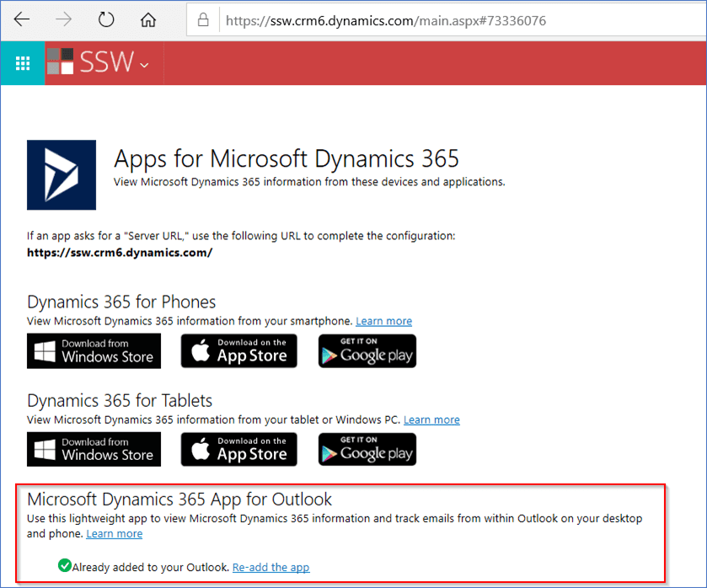Screen dimensions: 707x588
Task: Click the SSW logo squares
Action: click(61, 62)
